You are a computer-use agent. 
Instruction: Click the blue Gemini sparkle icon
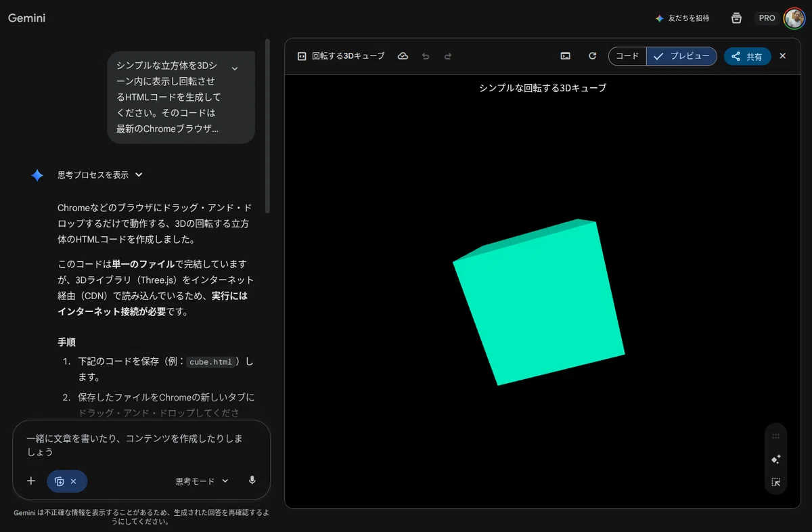[x=37, y=175]
